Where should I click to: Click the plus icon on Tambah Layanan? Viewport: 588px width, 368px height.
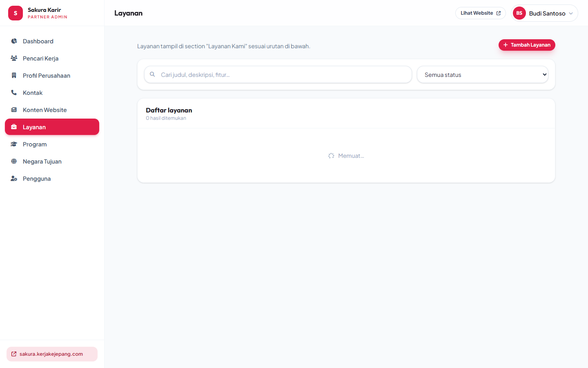coord(506,45)
